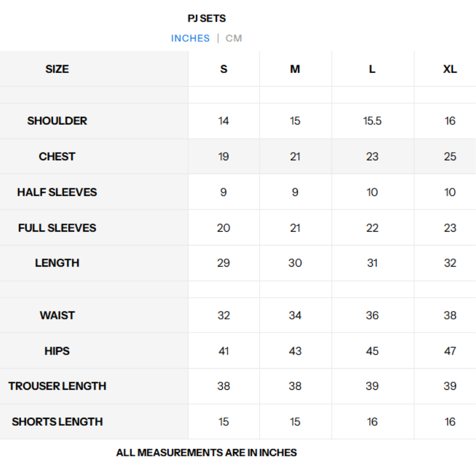The width and height of the screenshot is (476, 476).
Task: Click the PJ SETS heading
Action: tap(207, 19)
